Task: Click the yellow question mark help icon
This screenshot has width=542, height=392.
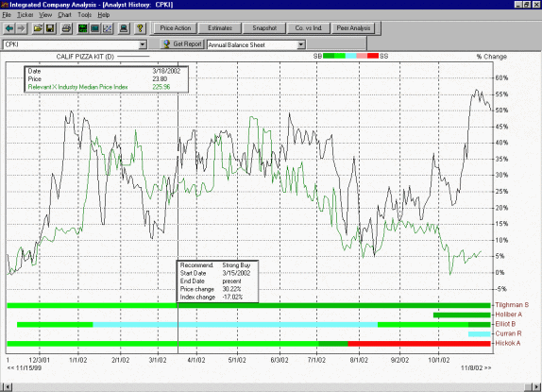Action: point(140,28)
